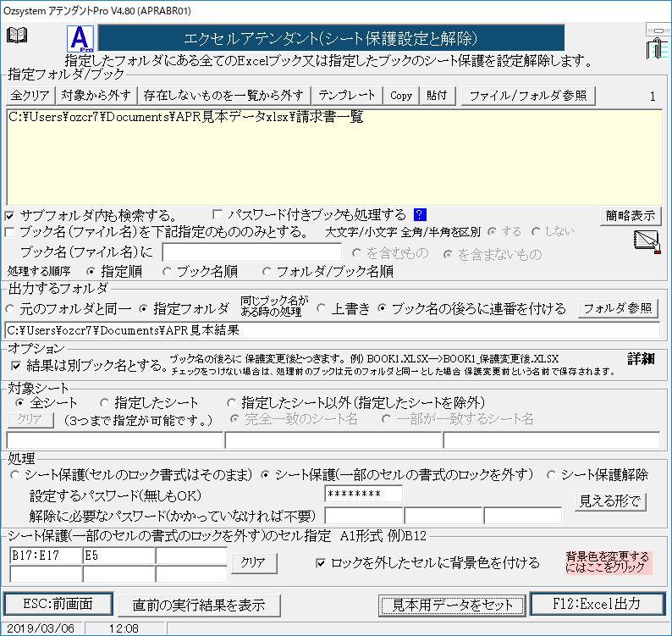Click the blue question mark help icon
The width and height of the screenshot is (672, 636).
pos(420,215)
